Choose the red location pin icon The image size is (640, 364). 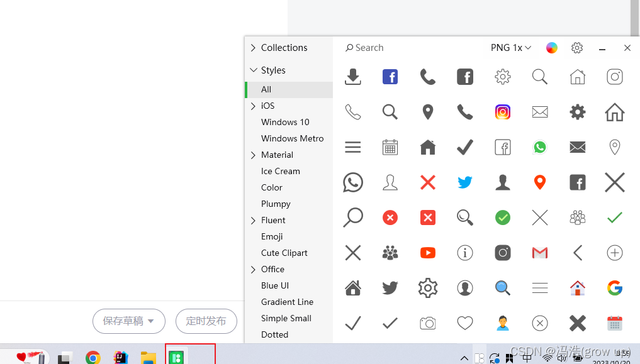click(539, 182)
